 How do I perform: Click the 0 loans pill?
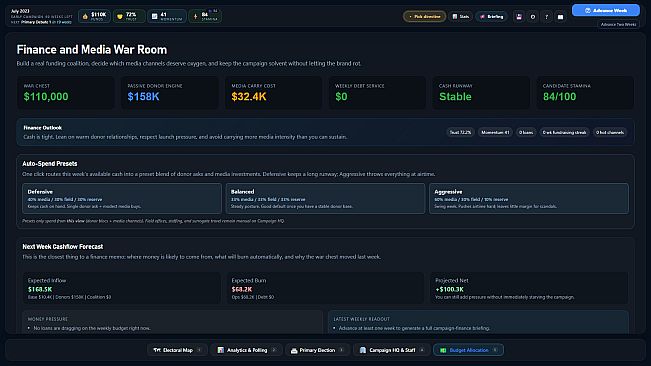pos(526,132)
